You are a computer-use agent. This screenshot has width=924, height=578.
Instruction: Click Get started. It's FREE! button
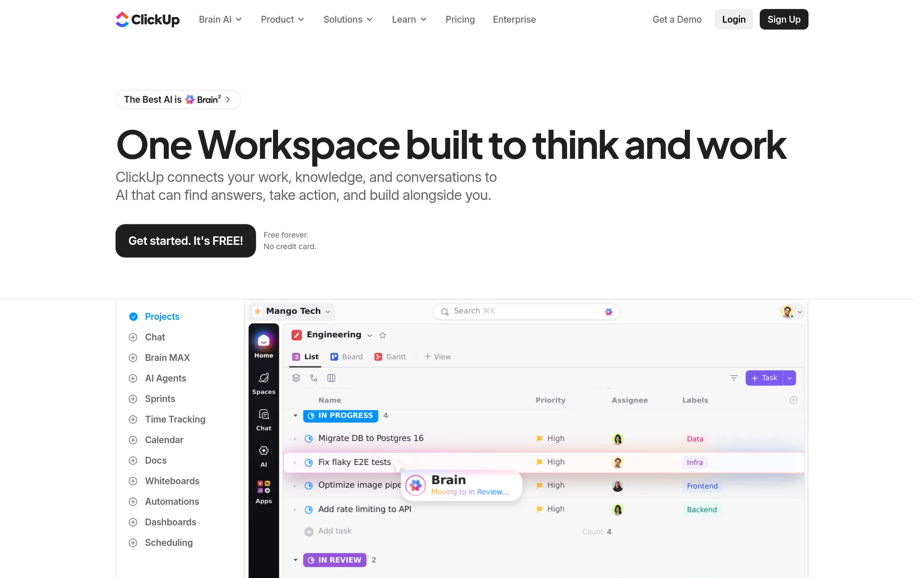point(186,241)
